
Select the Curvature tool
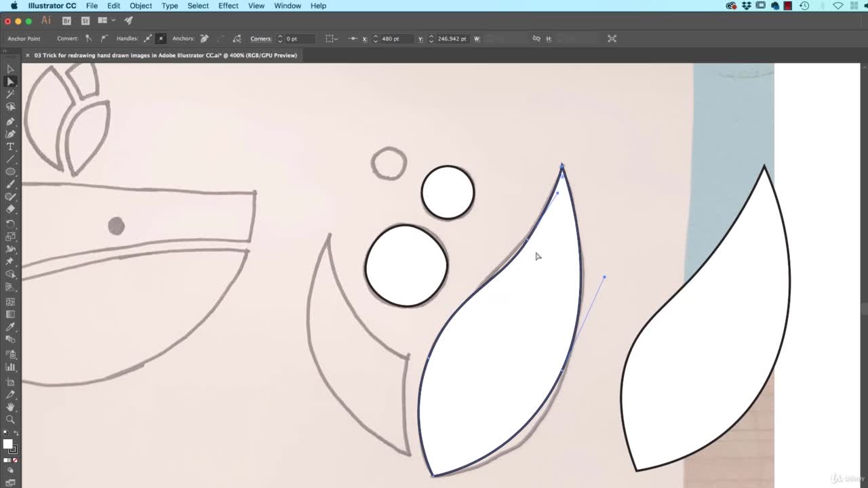pyautogui.click(x=10, y=134)
